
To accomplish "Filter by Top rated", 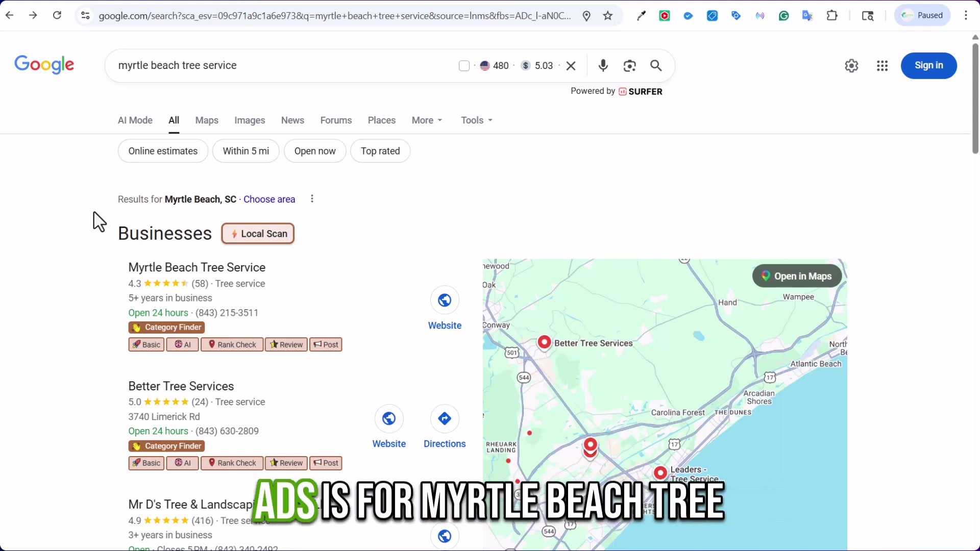I will [380, 151].
